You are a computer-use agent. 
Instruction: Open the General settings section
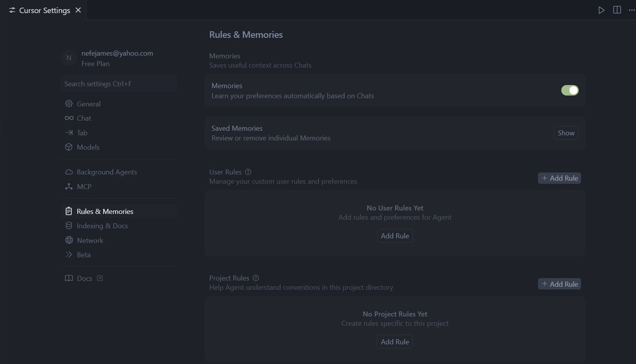(88, 104)
